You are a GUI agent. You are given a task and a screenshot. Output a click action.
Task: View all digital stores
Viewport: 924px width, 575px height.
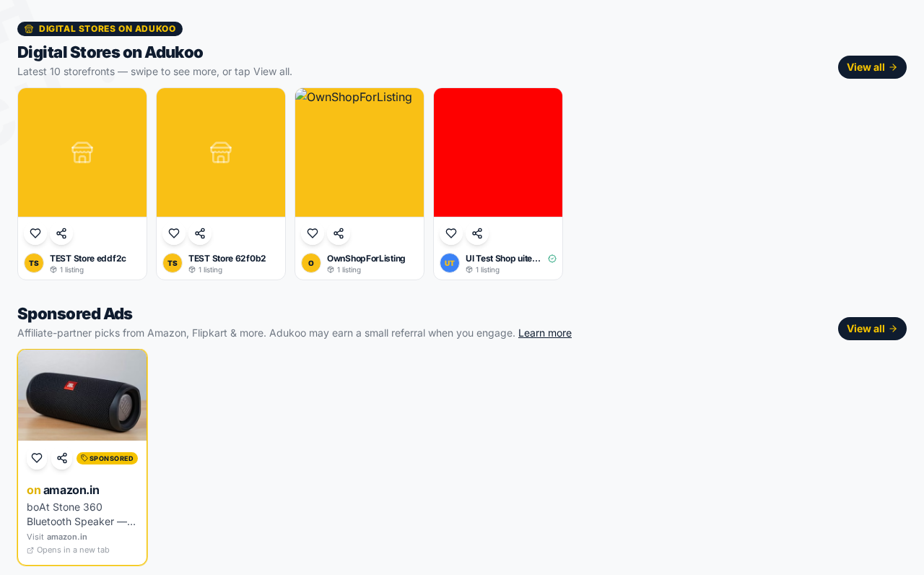(872, 67)
